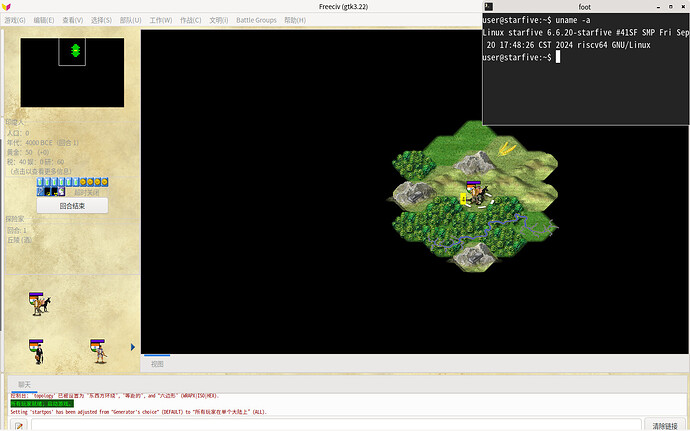690x431 pixels.
Task: Click the foot terminal prompt cursor
Action: [x=558, y=57]
